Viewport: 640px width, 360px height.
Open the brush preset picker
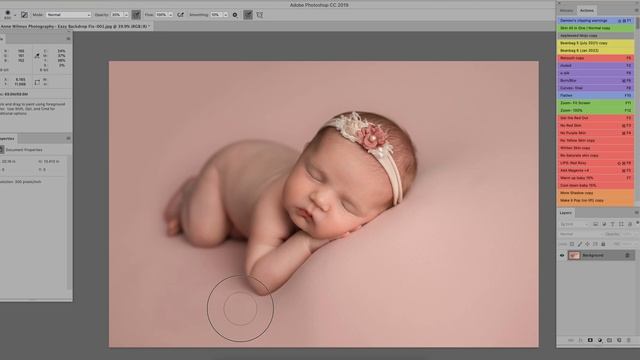(x=15, y=15)
